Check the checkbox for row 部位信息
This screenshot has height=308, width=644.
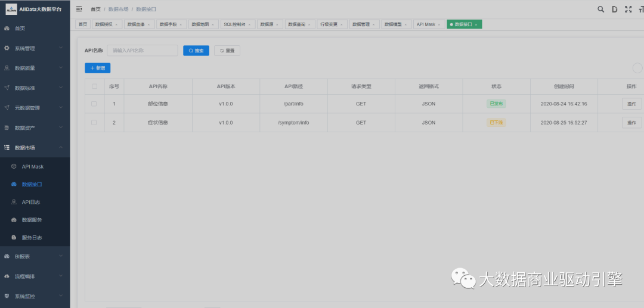94,104
